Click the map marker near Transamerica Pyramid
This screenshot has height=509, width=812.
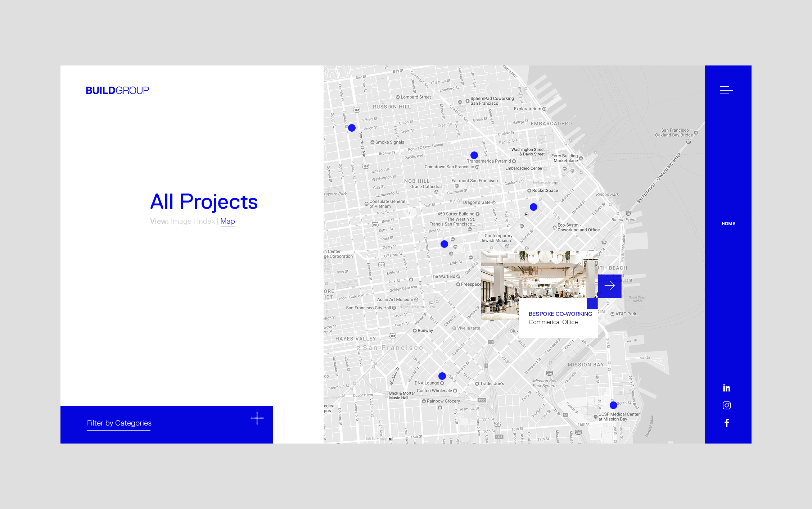[474, 155]
